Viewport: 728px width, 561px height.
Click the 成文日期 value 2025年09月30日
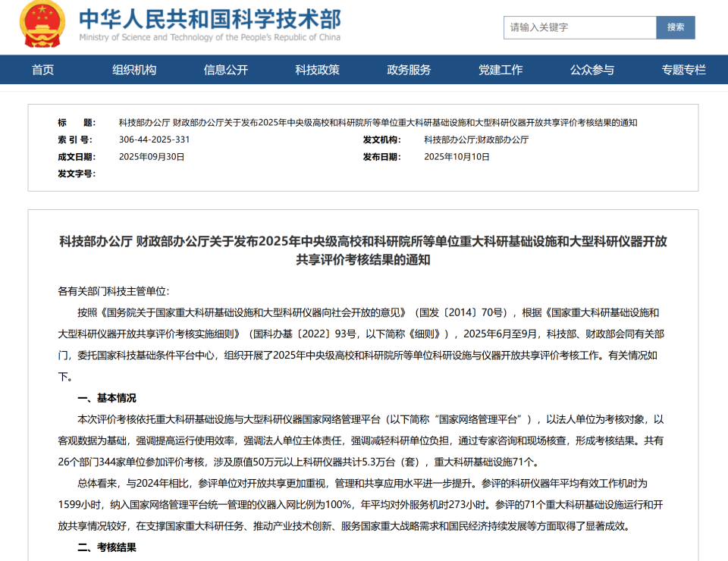click(152, 157)
